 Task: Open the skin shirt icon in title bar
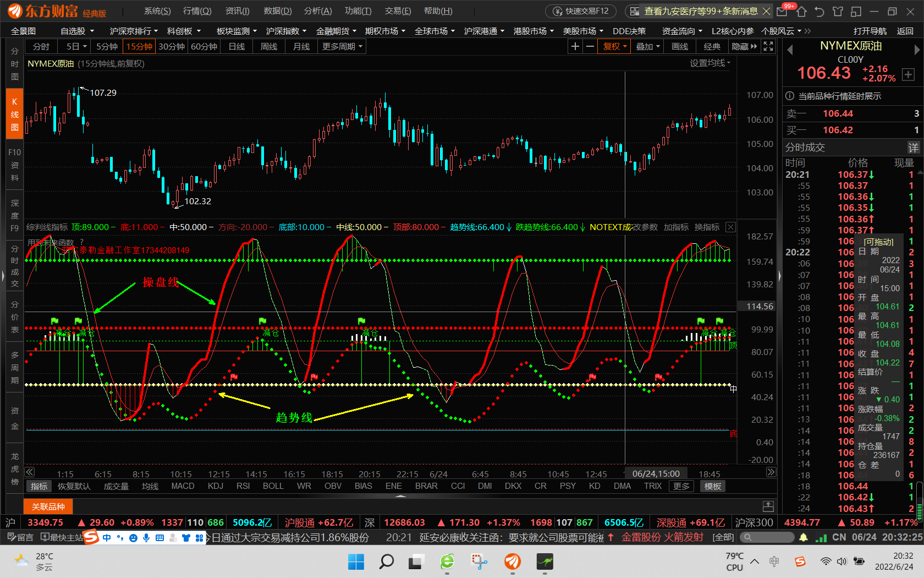tap(838, 11)
